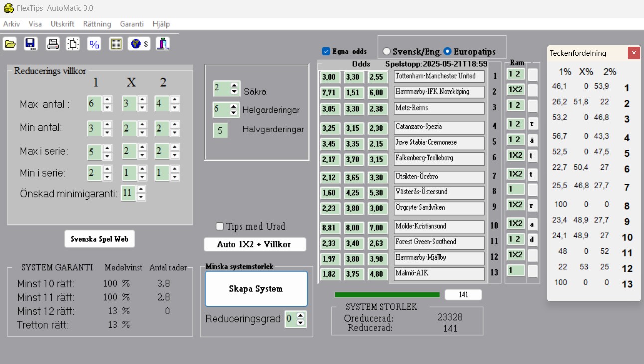
Task: Close the Teckenfördelning panel
Action: tap(633, 53)
